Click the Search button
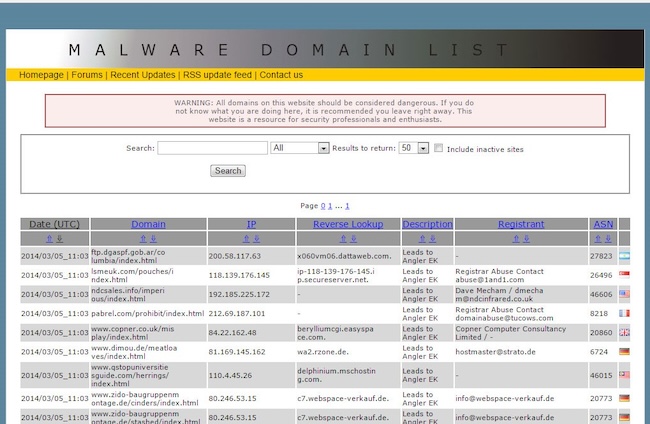The image size is (650, 424). click(x=228, y=171)
